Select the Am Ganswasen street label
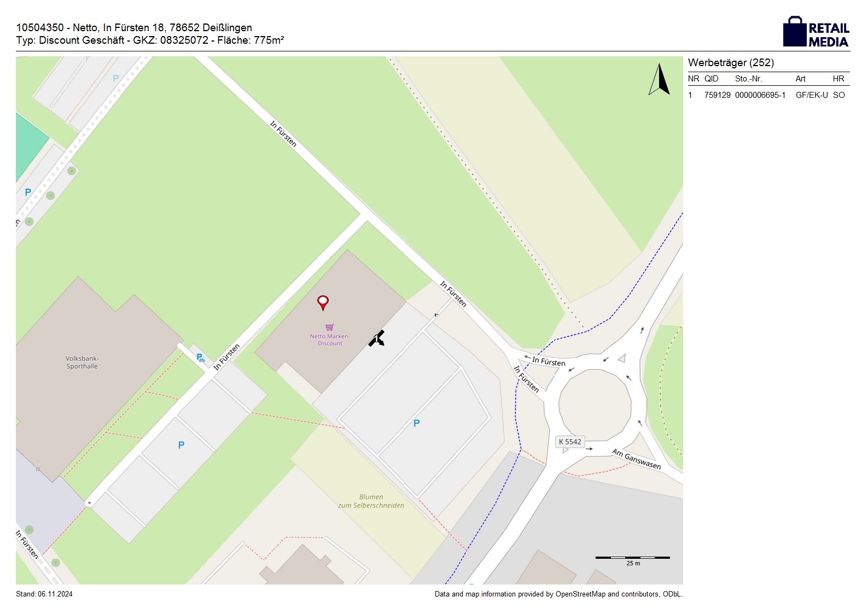The image size is (868, 614). point(636,459)
